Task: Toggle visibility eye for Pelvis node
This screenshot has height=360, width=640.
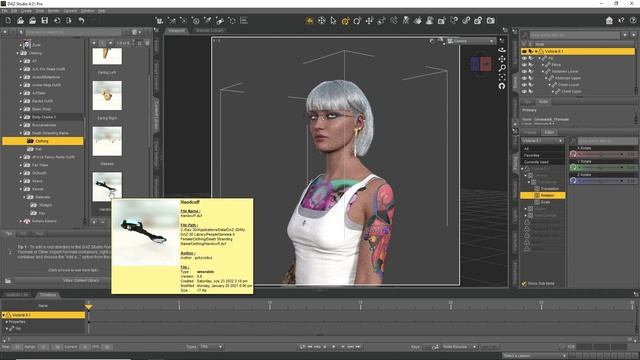Action: (x=524, y=64)
